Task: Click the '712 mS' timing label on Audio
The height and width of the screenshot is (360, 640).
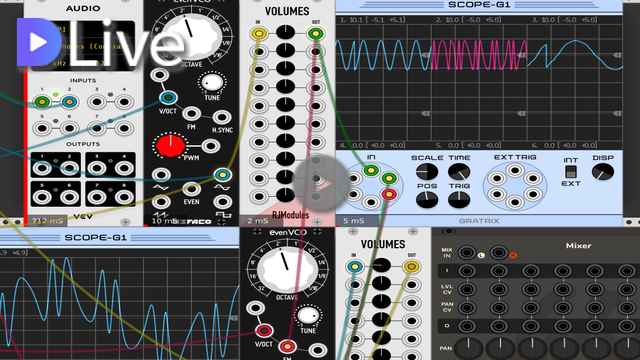Action: (47, 221)
